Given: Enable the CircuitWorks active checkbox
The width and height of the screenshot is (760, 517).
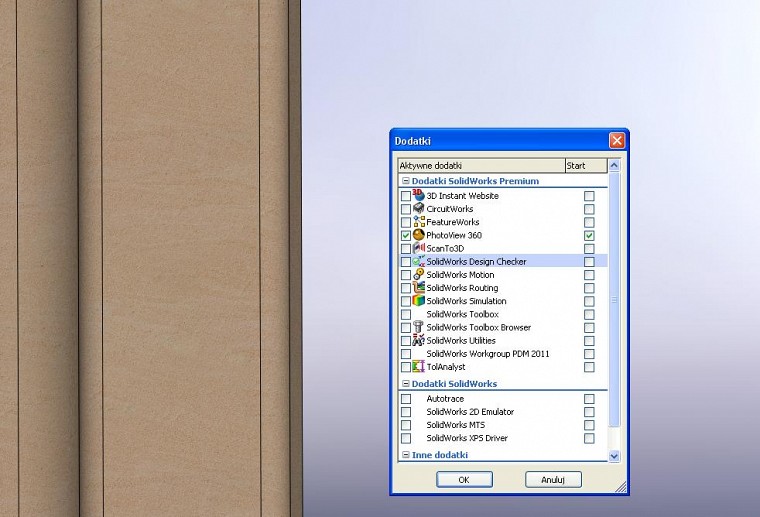Looking at the screenshot, I should [x=406, y=209].
